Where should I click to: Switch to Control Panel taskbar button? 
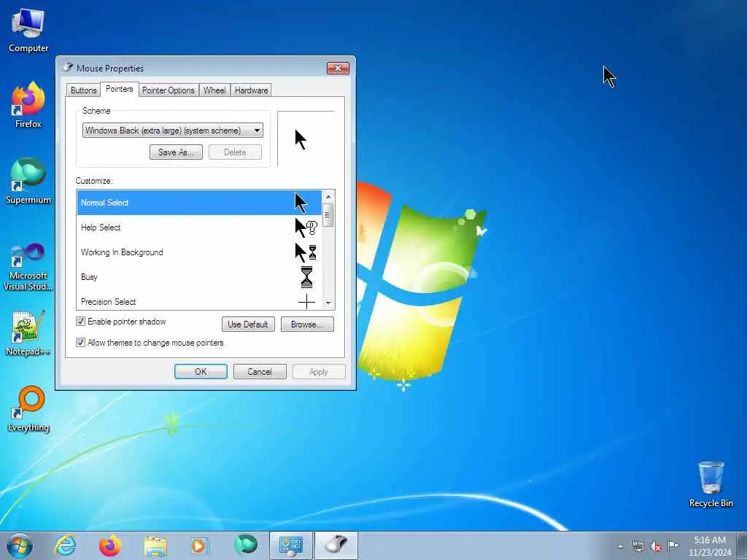tap(290, 545)
